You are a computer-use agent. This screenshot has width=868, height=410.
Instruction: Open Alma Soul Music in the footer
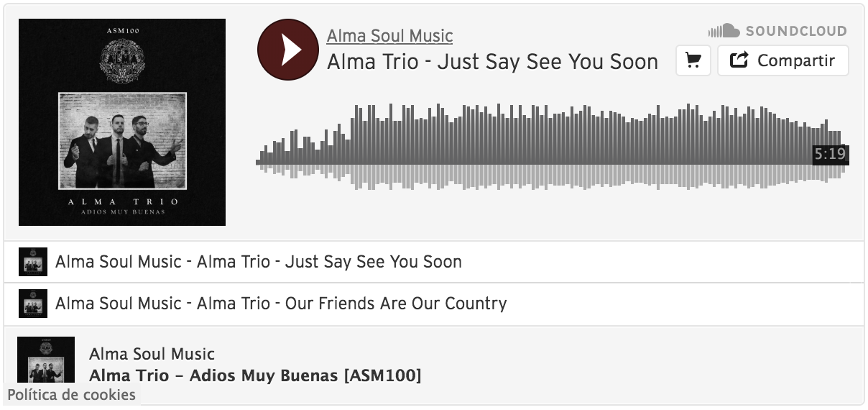pyautogui.click(x=152, y=354)
